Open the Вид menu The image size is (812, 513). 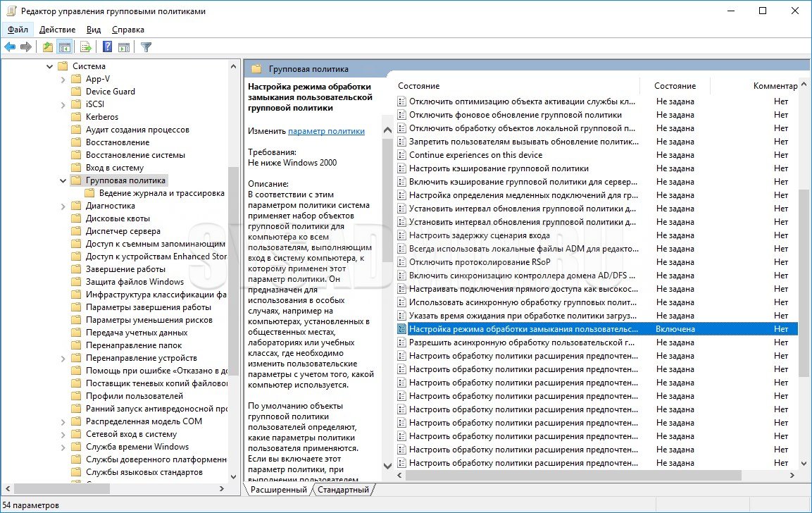click(94, 30)
